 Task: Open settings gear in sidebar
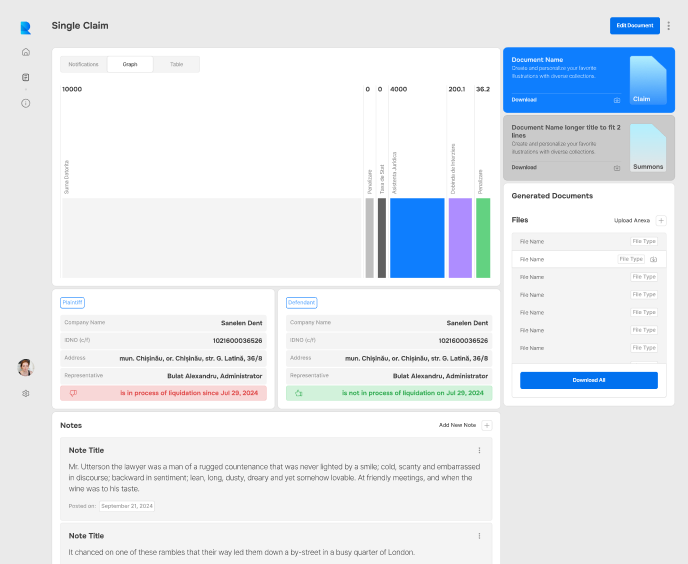(26, 393)
